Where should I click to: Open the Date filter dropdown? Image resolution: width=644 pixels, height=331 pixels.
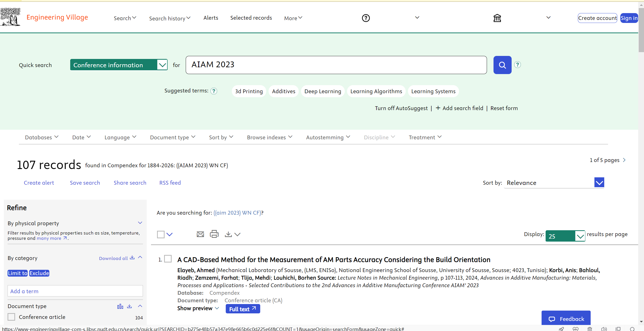point(82,137)
